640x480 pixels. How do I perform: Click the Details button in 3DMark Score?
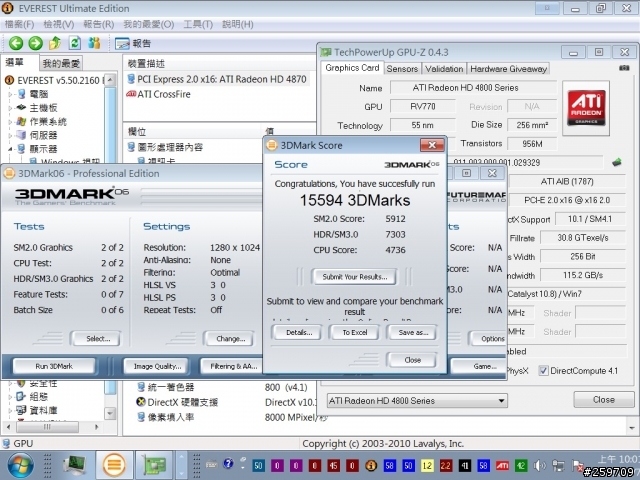pyautogui.click(x=299, y=332)
